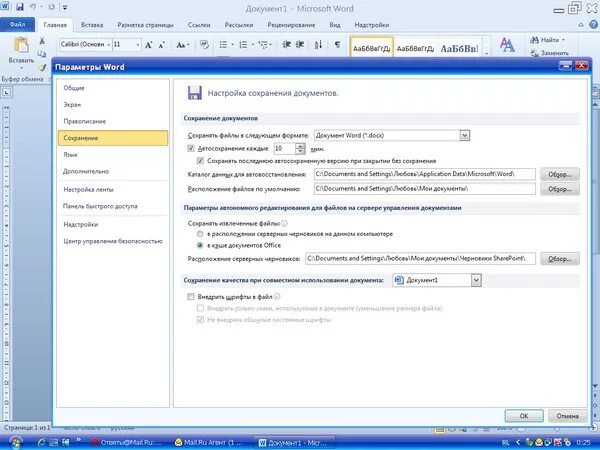
Task: Click Обзор for server drafts location
Action: click(x=560, y=259)
